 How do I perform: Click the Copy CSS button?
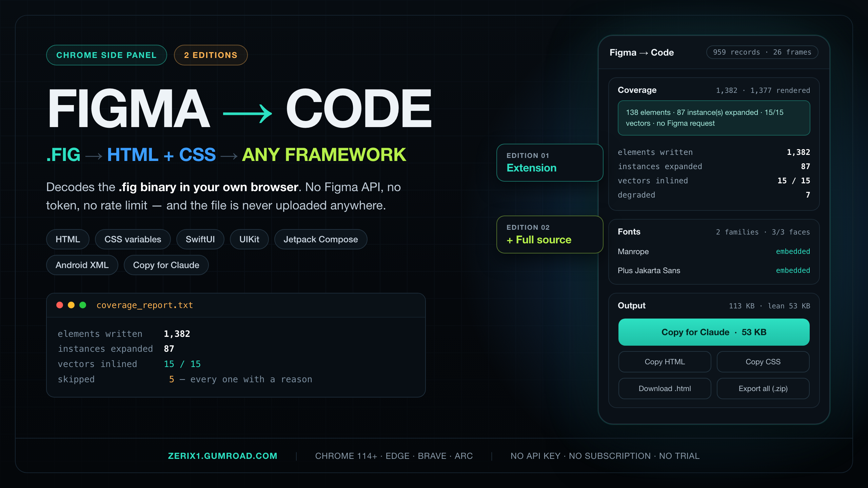click(763, 362)
